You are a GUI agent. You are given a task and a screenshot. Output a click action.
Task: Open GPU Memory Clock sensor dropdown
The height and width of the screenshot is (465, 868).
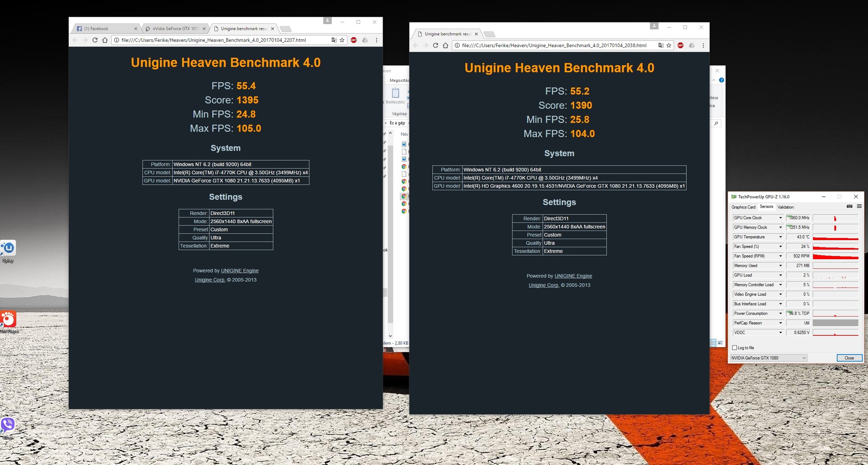(780, 227)
